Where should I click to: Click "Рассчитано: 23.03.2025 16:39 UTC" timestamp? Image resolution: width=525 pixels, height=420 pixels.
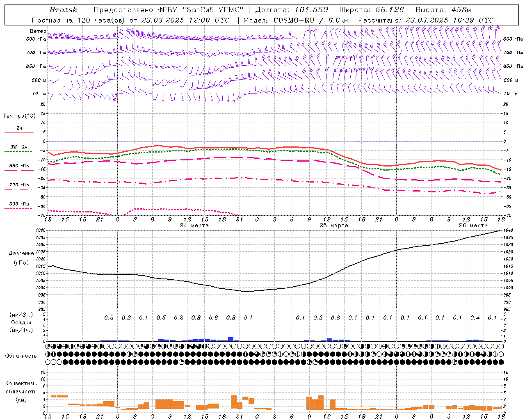point(426,20)
